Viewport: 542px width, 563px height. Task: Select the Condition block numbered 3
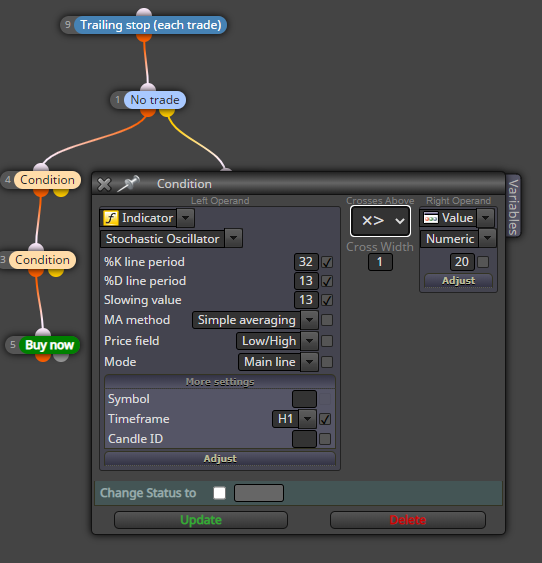pos(42,260)
